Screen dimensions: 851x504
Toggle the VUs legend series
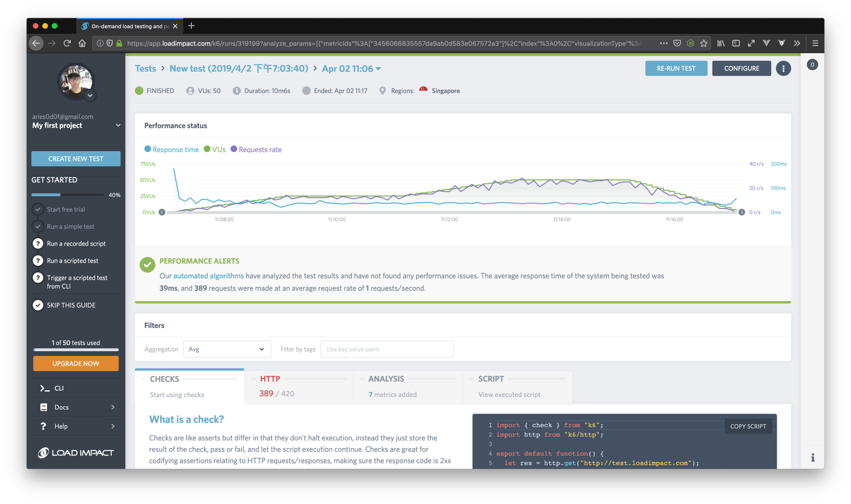click(215, 149)
